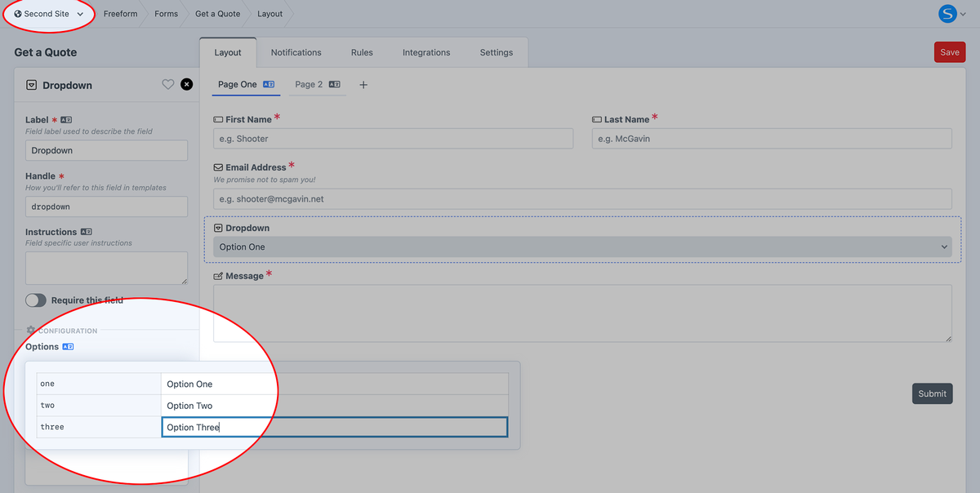
Task: Click translation icon beside Instructions
Action: [x=87, y=232]
